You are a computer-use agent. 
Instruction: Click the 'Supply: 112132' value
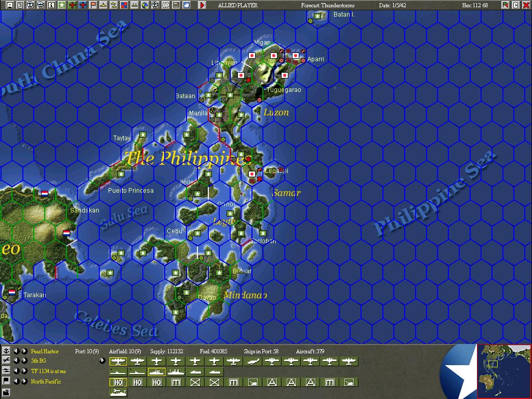(x=167, y=351)
